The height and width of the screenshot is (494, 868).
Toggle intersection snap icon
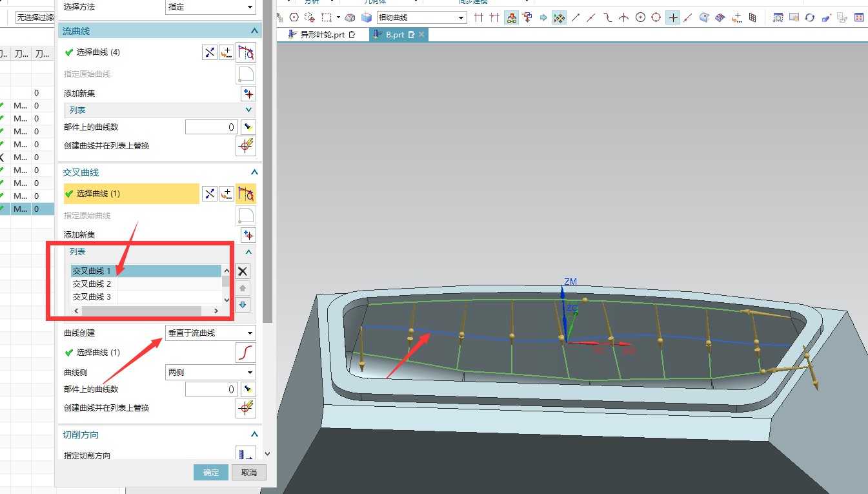tap(623, 17)
